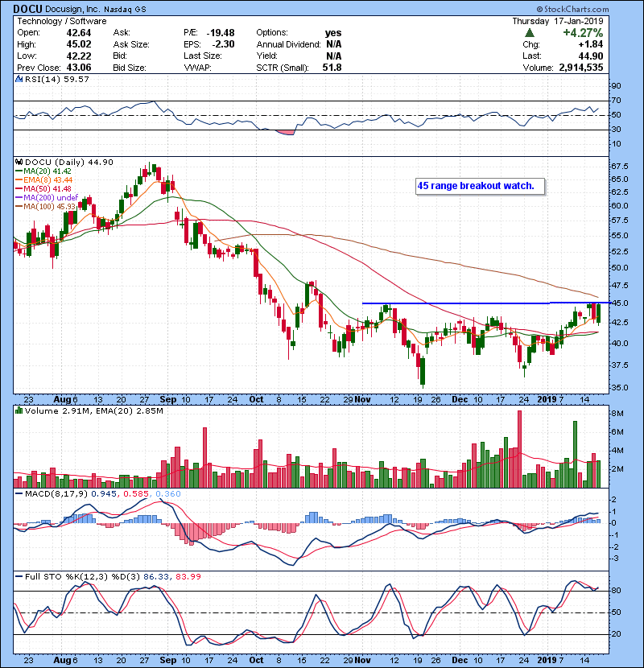Click the MA(100) 45.93 legend entry
Image resolution: width=644 pixels, height=668 pixels.
(x=45, y=207)
